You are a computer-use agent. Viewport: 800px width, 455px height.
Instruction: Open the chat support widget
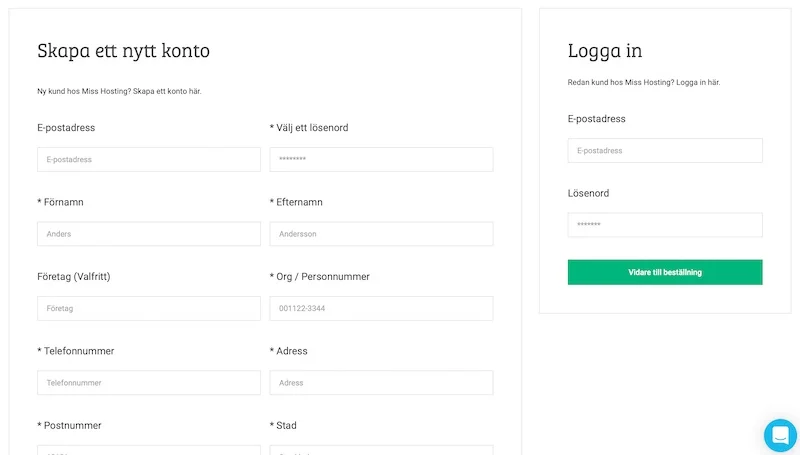click(x=779, y=435)
